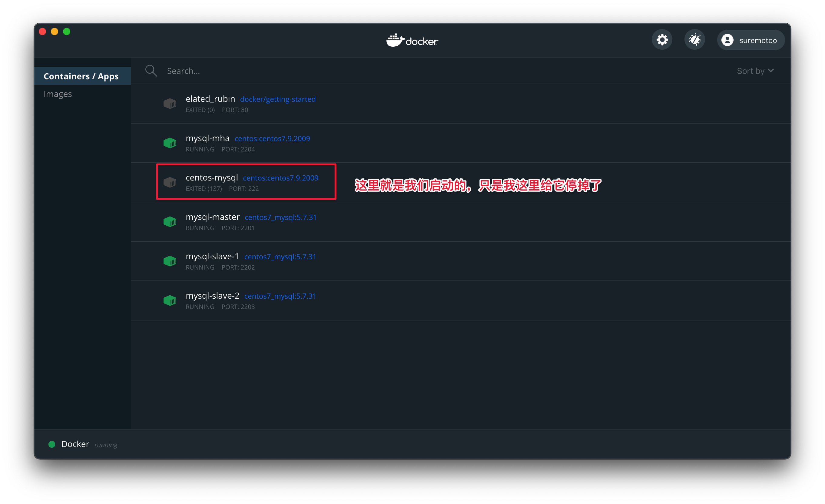
Task: Select the mysql-slave-2 container name
Action: pyautogui.click(x=212, y=296)
